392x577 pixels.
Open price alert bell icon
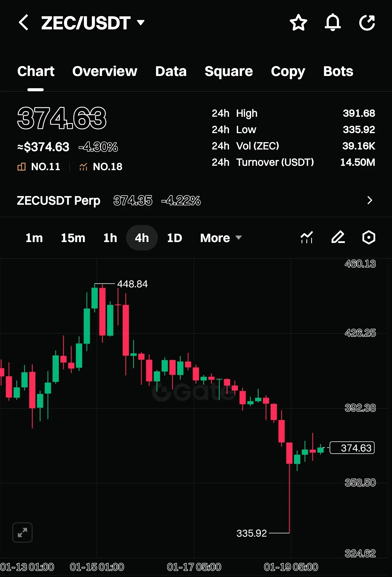tap(333, 22)
